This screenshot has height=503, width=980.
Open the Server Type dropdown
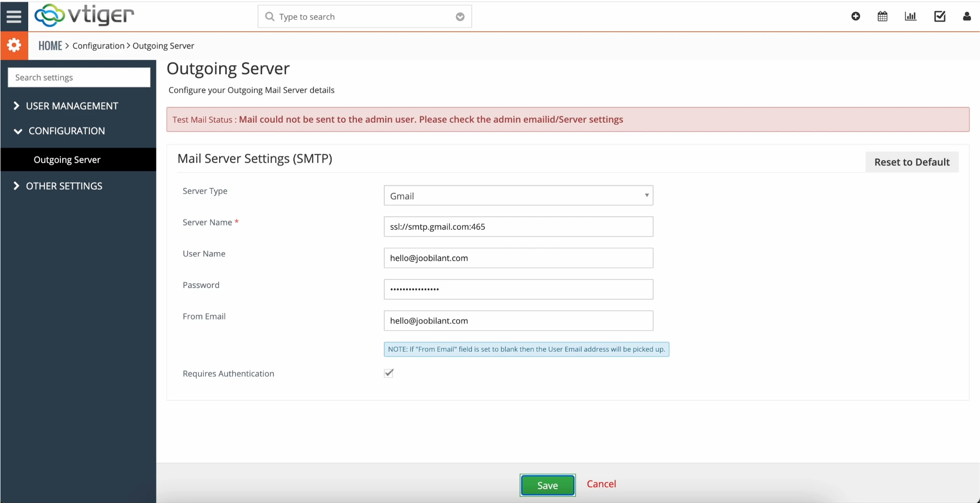(518, 196)
